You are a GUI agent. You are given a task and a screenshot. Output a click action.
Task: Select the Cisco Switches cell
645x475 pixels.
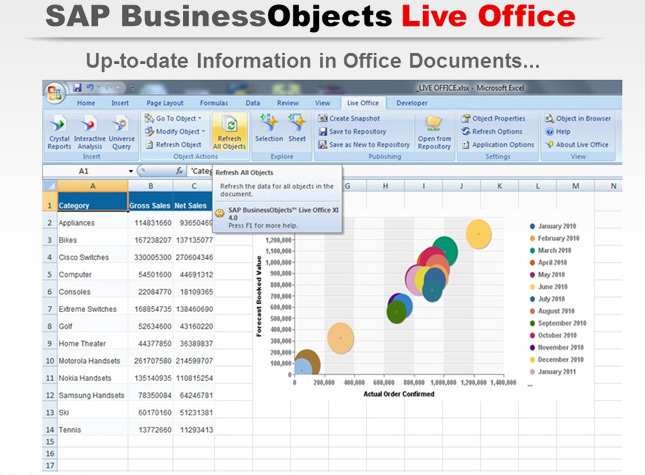pyautogui.click(x=93, y=257)
